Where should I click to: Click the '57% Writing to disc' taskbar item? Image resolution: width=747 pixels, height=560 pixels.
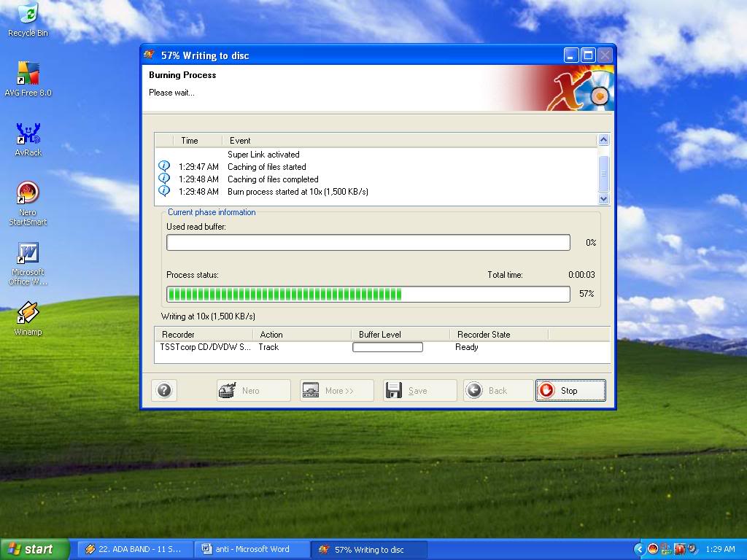pyautogui.click(x=368, y=550)
